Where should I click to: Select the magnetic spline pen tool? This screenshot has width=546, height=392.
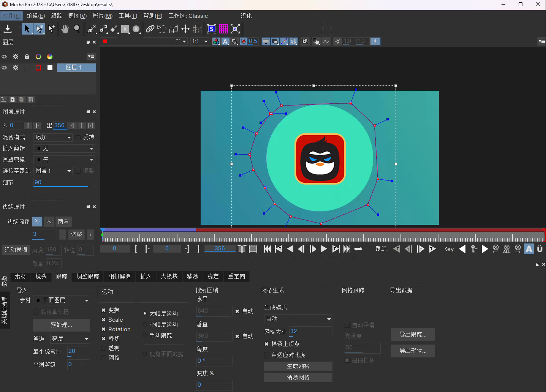pos(103,29)
